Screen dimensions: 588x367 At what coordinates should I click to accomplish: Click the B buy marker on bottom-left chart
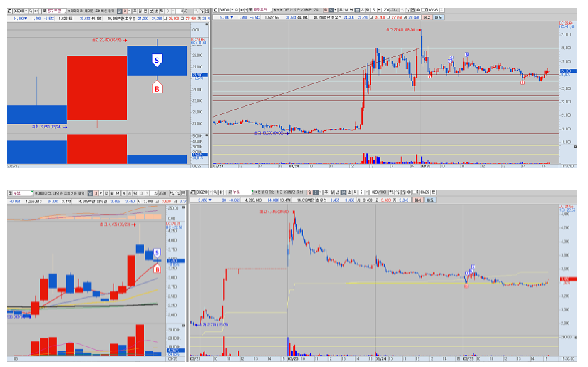click(x=157, y=268)
